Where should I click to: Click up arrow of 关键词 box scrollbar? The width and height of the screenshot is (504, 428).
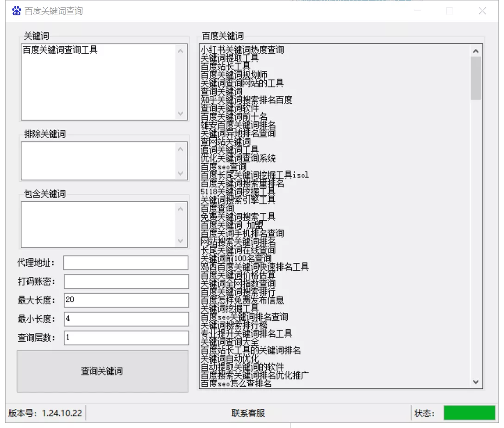(x=180, y=51)
